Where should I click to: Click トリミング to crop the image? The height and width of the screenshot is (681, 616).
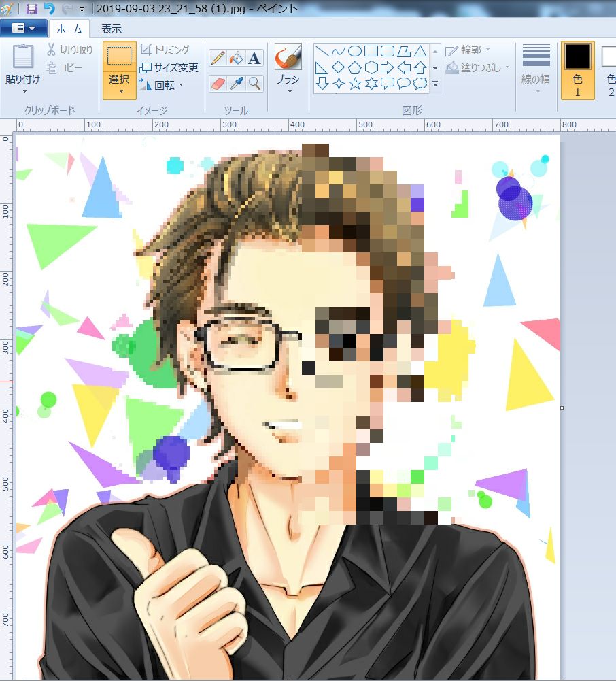[x=165, y=50]
